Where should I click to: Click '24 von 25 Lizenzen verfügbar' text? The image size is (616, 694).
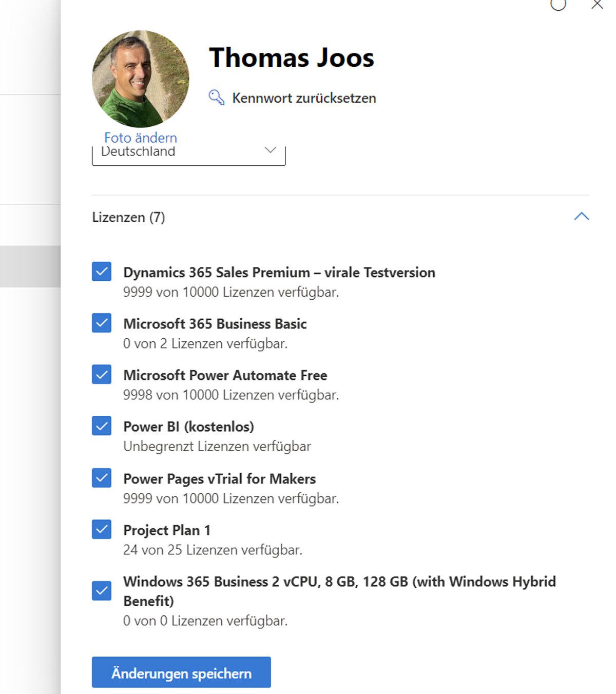click(213, 550)
